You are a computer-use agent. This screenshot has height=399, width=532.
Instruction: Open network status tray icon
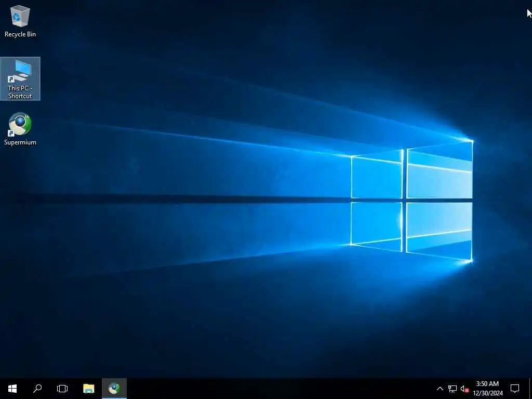(453, 389)
